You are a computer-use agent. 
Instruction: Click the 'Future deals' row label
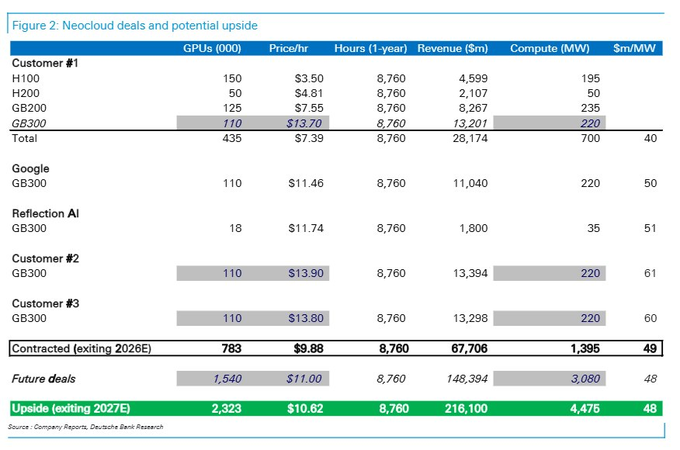43,379
